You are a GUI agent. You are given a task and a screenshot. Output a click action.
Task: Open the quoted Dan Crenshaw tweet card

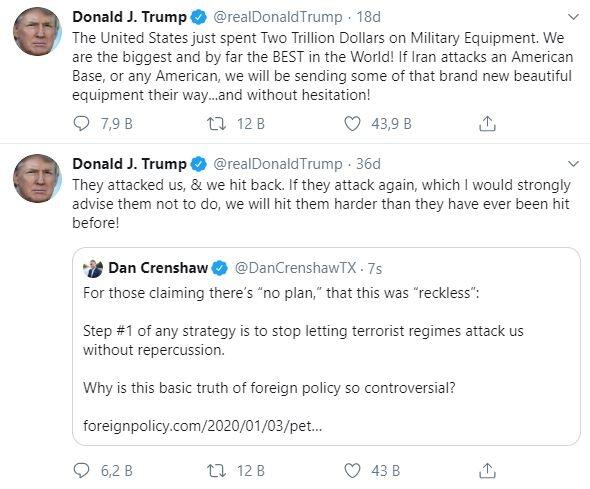pos(326,346)
